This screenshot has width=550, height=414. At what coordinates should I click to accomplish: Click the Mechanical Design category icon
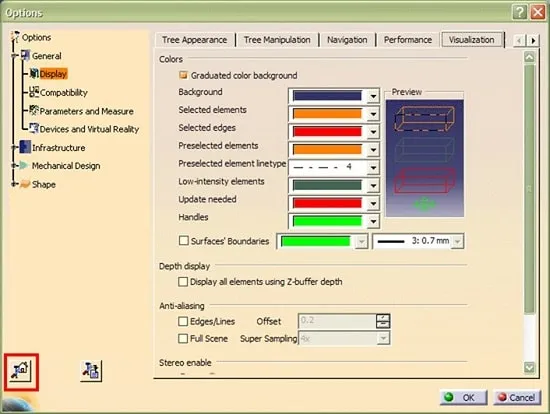click(x=24, y=165)
